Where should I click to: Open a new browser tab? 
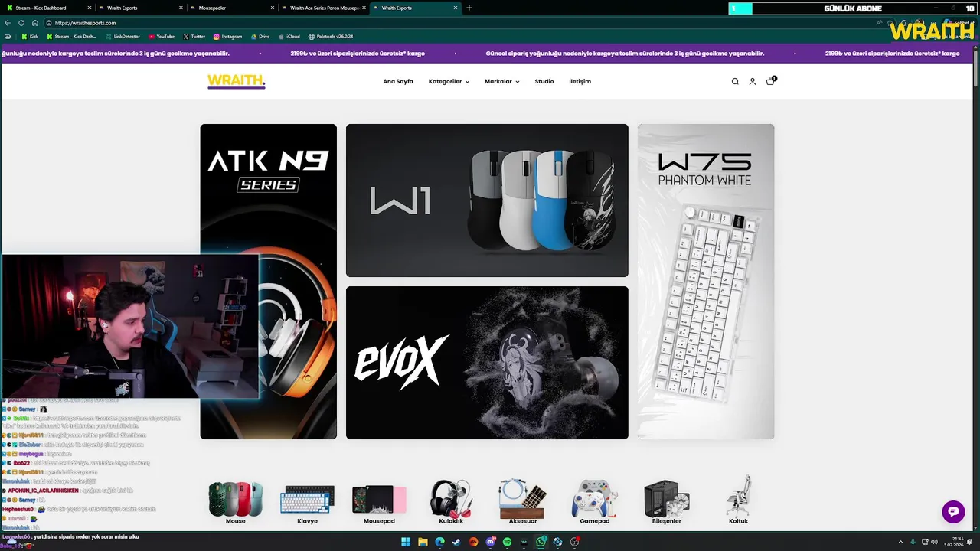(469, 8)
